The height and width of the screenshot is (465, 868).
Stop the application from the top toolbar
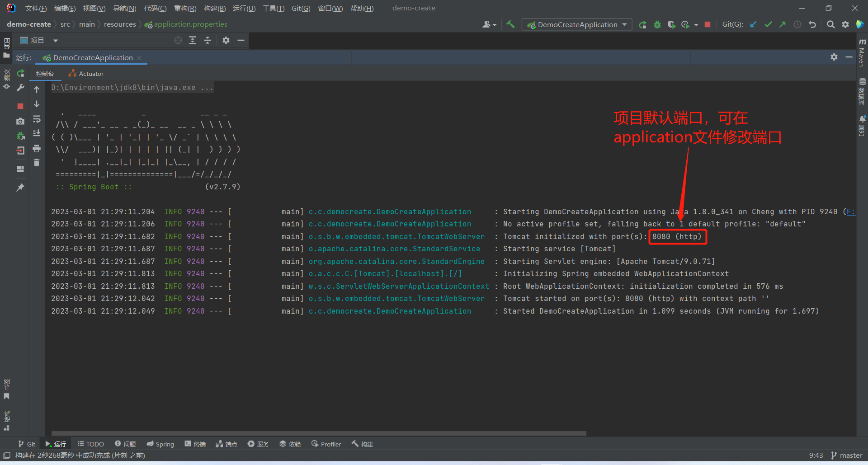(x=708, y=24)
